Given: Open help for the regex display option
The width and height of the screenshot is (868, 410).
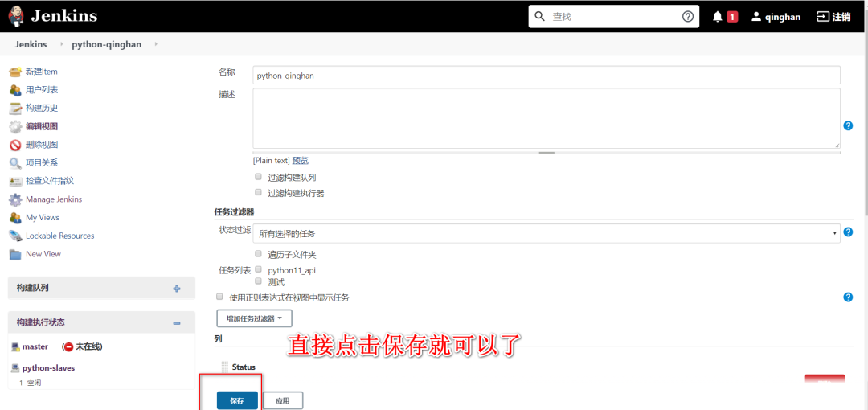Looking at the screenshot, I should (x=848, y=297).
